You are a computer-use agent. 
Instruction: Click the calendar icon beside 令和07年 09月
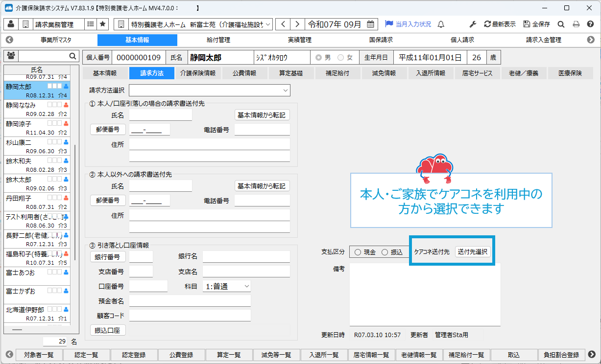click(x=371, y=24)
